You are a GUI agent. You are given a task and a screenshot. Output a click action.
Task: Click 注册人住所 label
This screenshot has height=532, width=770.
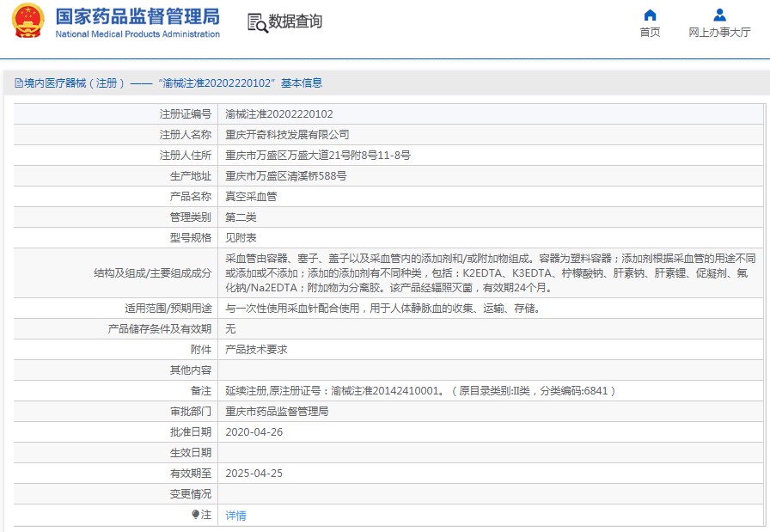pyautogui.click(x=185, y=156)
